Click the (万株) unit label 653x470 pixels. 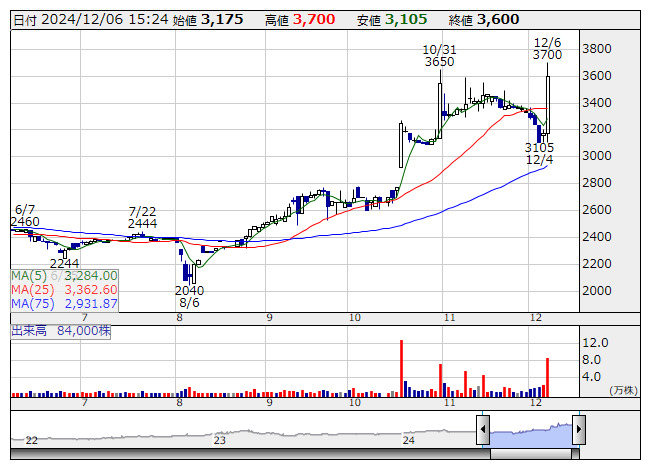(623, 390)
